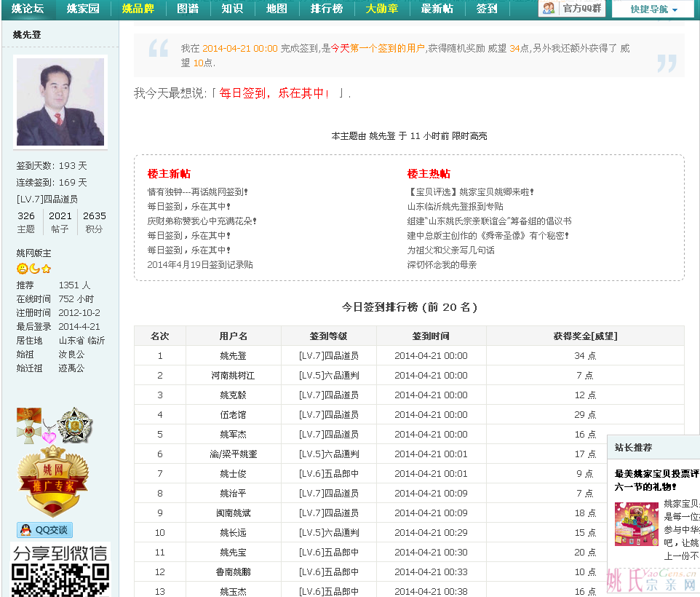This screenshot has width=700, height=597.
Task: Click the sun level icon under 姚网版主
Action: click(x=22, y=269)
